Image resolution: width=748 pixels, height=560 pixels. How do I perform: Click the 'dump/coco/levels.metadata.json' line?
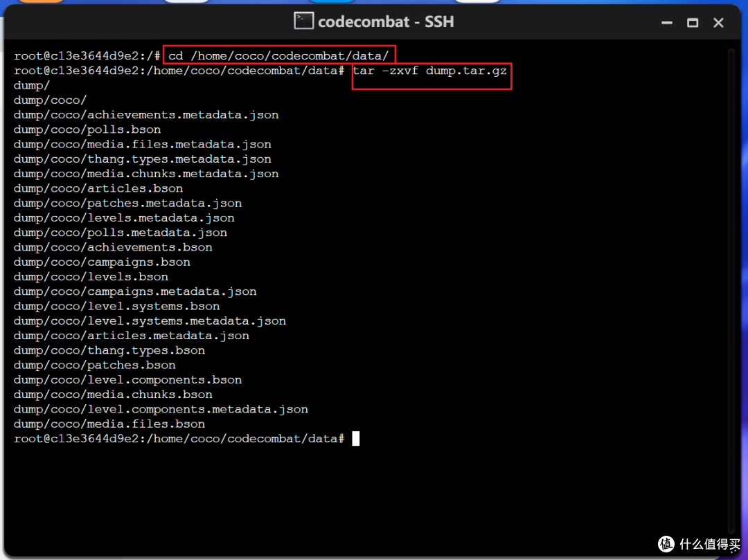point(124,218)
